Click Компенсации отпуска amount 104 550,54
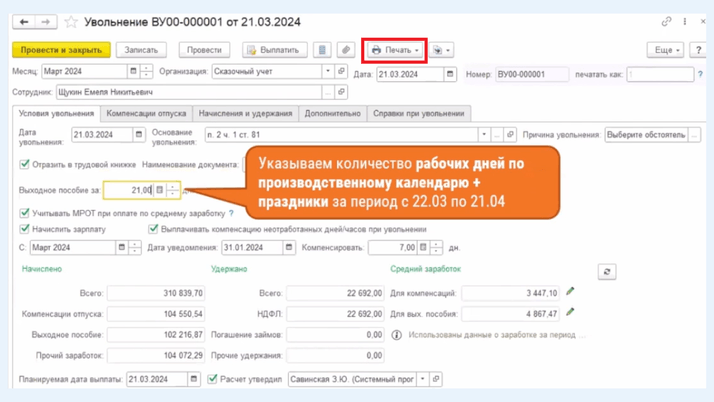The height and width of the screenshot is (402, 714). 156,314
